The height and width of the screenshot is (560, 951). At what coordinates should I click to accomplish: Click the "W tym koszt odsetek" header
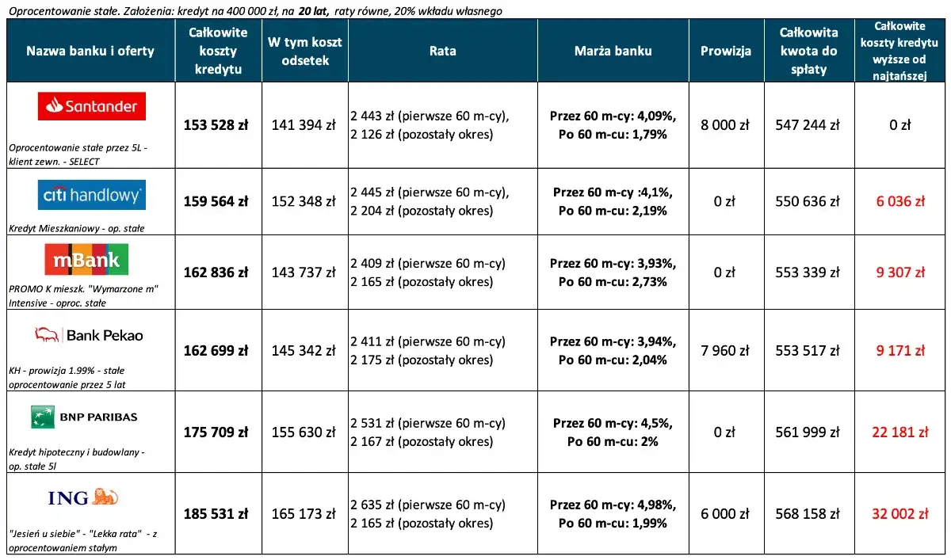pyautogui.click(x=304, y=51)
